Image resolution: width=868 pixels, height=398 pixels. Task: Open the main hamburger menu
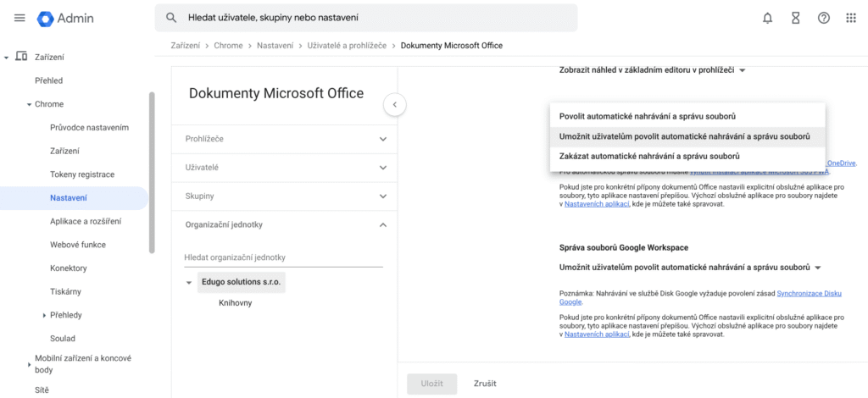point(19,18)
